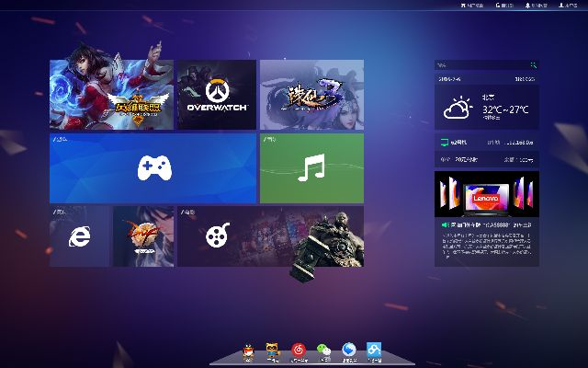
Task: Open the user profile item in top bar
Action: click(x=568, y=6)
